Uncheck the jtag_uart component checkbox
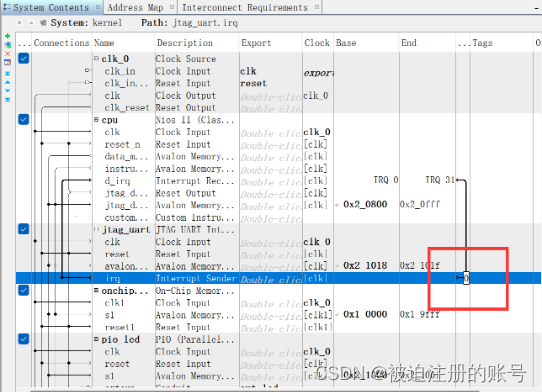 point(24,229)
